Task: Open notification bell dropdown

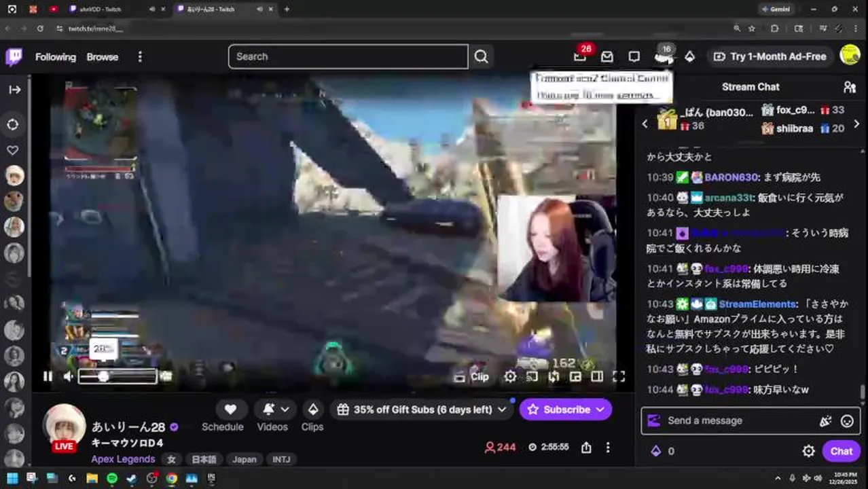Action: [276, 410]
